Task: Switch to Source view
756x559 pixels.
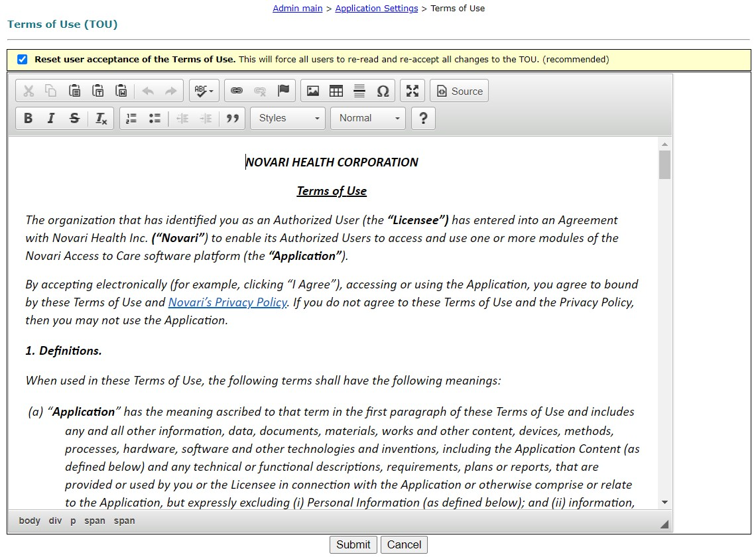Action: tap(459, 91)
